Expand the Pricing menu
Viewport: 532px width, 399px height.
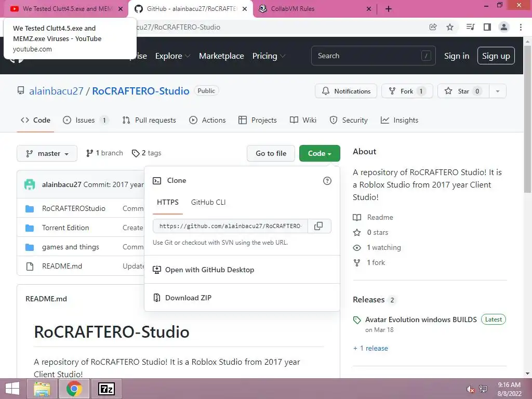[269, 56]
